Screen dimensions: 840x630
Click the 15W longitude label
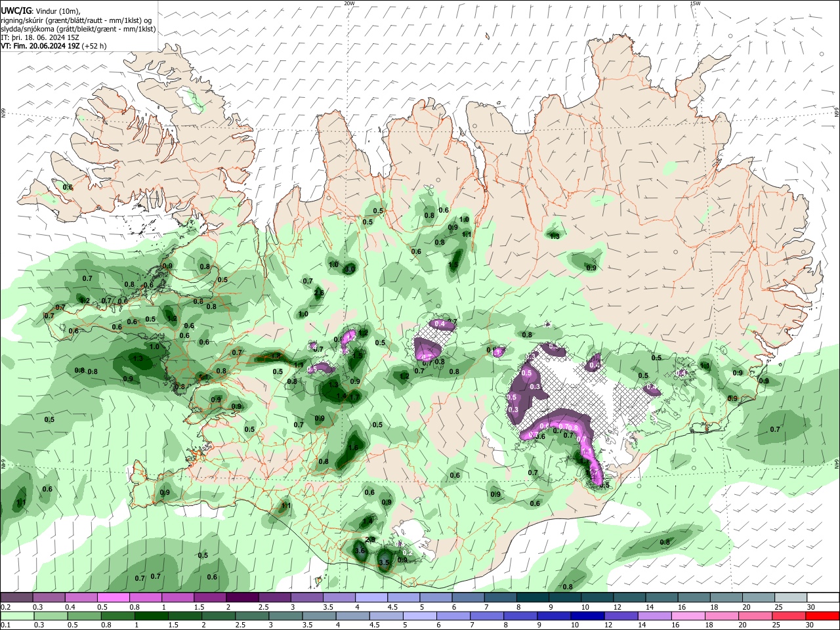click(x=695, y=3)
